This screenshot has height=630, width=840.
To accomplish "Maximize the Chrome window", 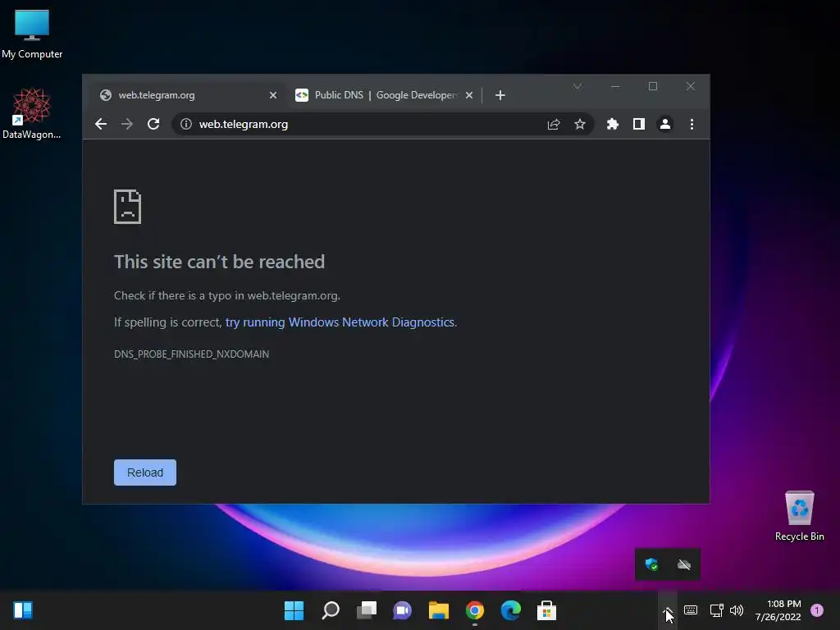I will 652,86.
